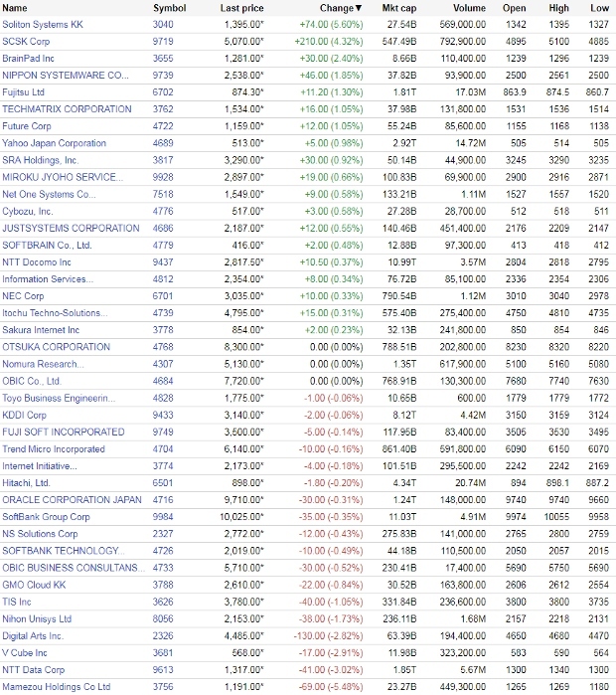
Task: Open FUJI SOFT INCORPORATED link
Action: [64, 432]
